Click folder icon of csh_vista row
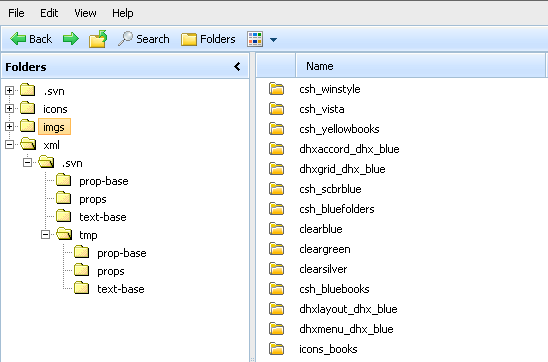The height and width of the screenshot is (362, 548). coord(276,109)
